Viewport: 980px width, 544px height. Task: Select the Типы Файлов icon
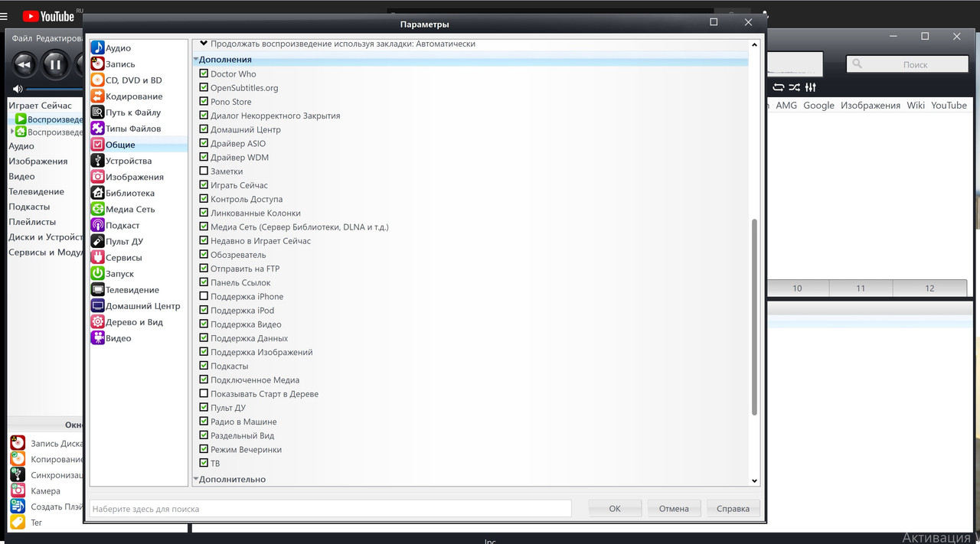pos(97,129)
